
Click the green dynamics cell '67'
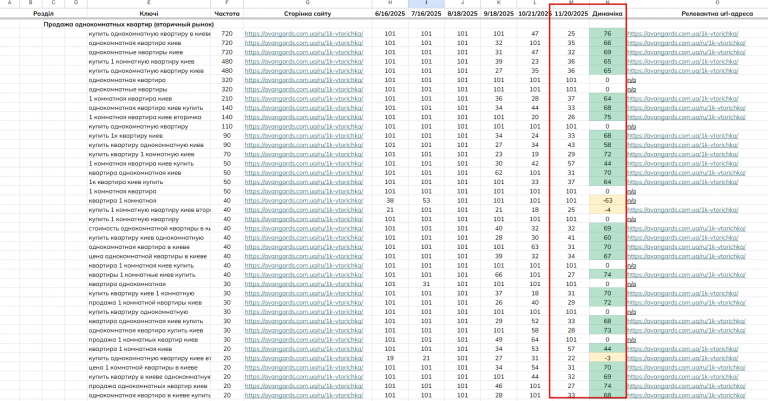point(607,256)
